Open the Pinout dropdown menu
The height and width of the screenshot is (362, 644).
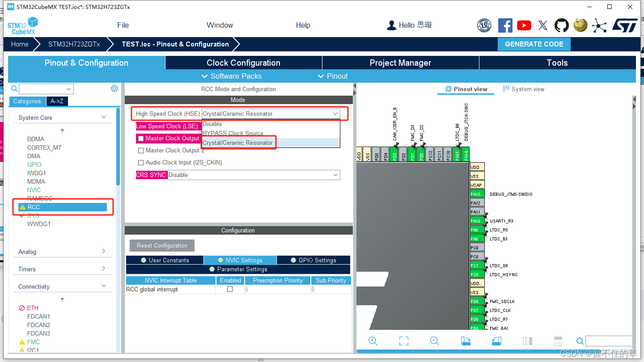coord(333,76)
